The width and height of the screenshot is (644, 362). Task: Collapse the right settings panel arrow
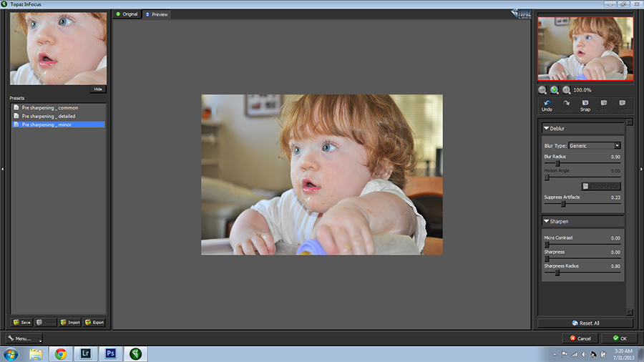click(640, 169)
